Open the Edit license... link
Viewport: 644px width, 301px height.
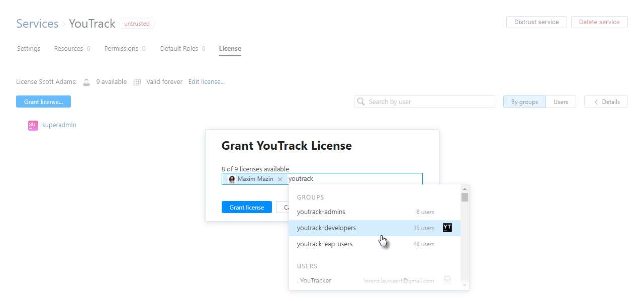pos(207,82)
